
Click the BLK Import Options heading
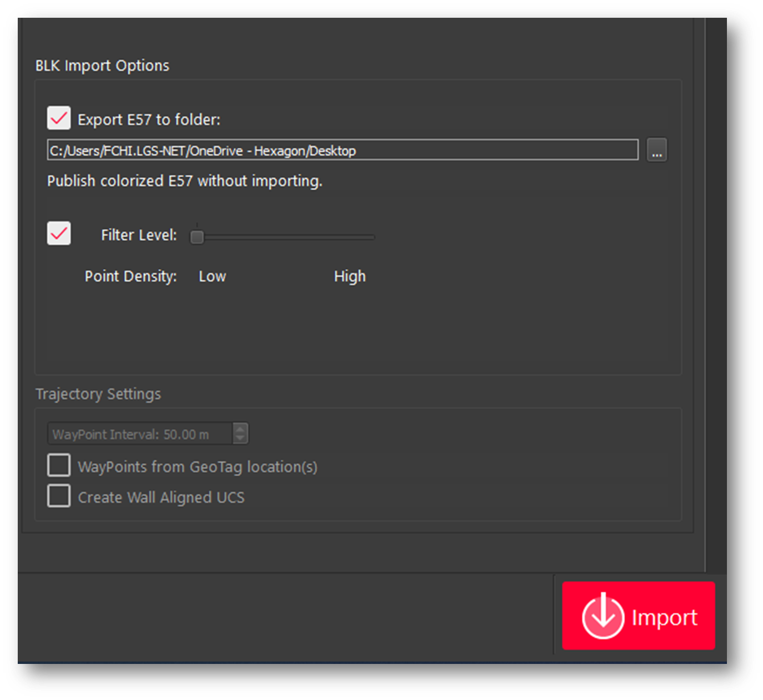coord(102,65)
